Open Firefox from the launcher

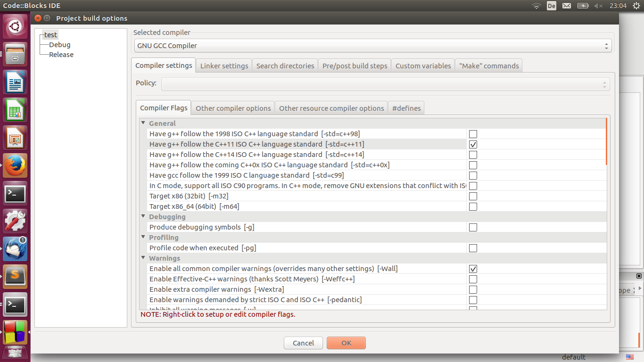16,165
